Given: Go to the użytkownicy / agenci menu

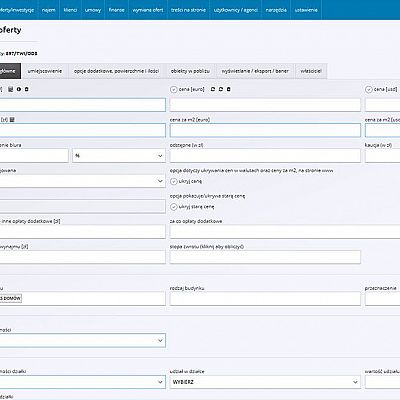Looking at the screenshot, I should (236, 10).
